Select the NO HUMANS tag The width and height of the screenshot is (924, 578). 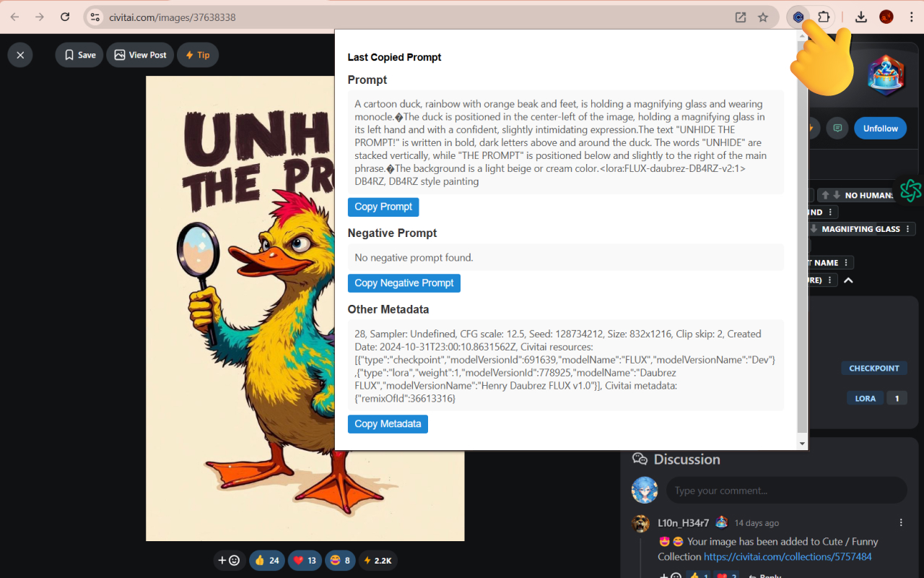[869, 195]
